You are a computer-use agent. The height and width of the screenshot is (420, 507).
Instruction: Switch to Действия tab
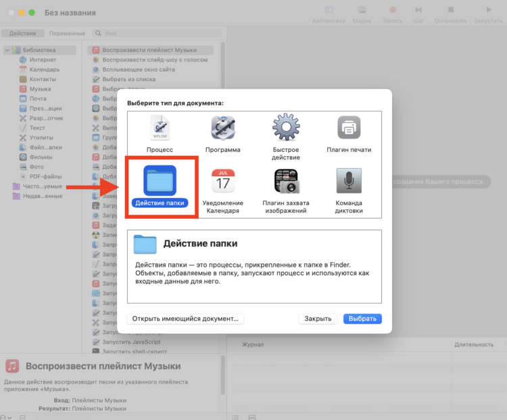pos(22,33)
